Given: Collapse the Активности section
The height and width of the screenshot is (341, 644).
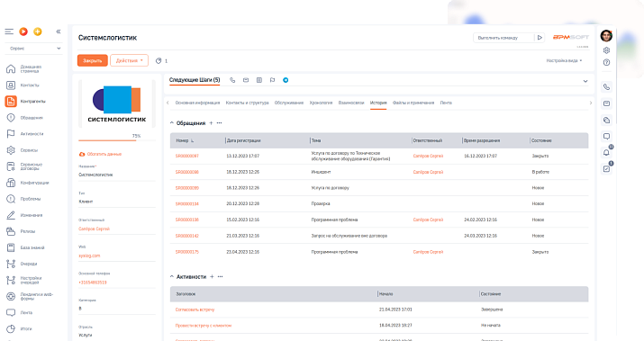Looking at the screenshot, I should pos(172,276).
